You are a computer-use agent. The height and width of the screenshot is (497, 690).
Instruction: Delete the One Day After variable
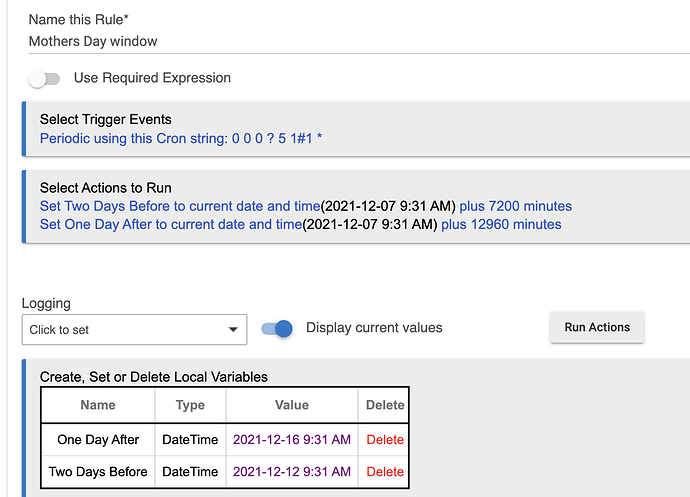[x=385, y=439]
